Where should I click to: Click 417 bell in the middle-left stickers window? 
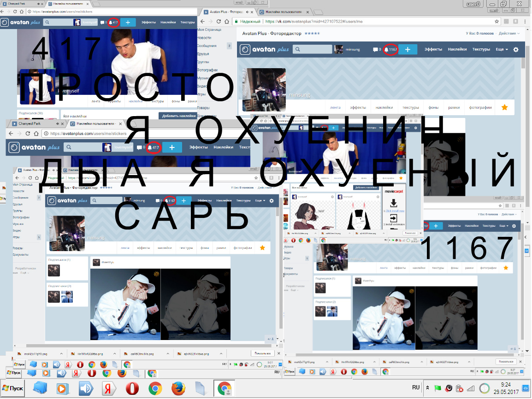[154, 147]
